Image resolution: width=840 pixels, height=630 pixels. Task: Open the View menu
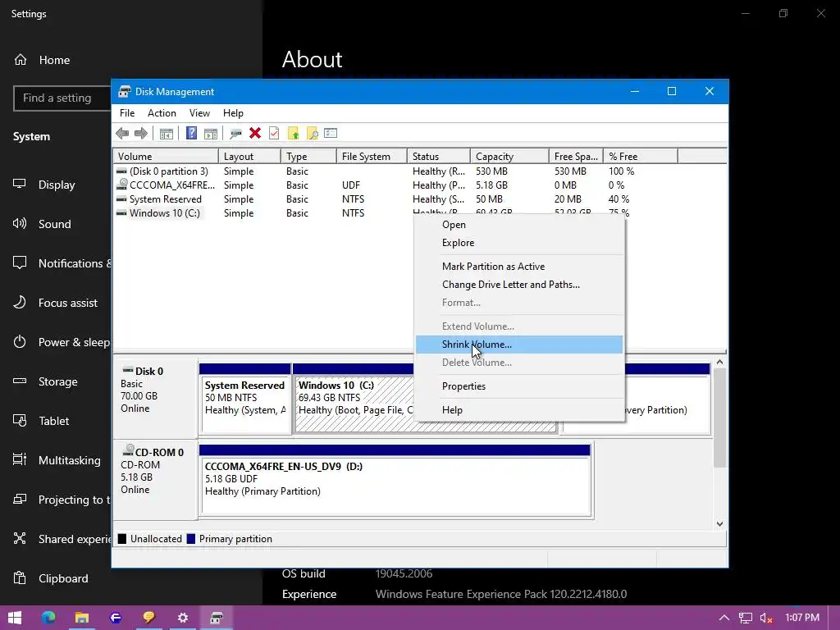click(199, 113)
